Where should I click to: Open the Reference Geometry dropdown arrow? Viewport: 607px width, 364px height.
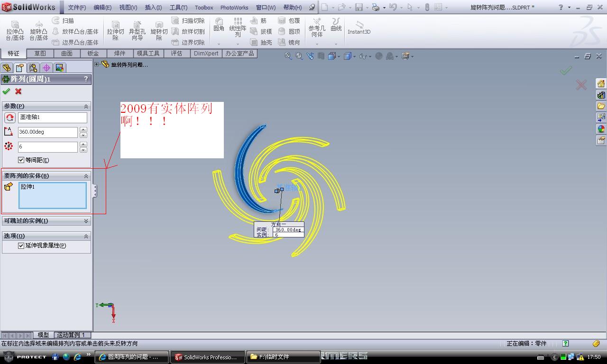(317, 44)
